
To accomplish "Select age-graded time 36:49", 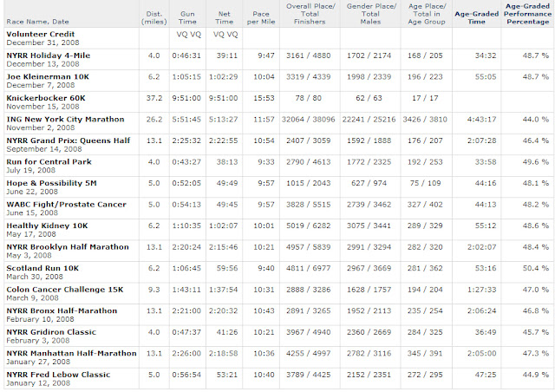I will [x=486, y=332].
